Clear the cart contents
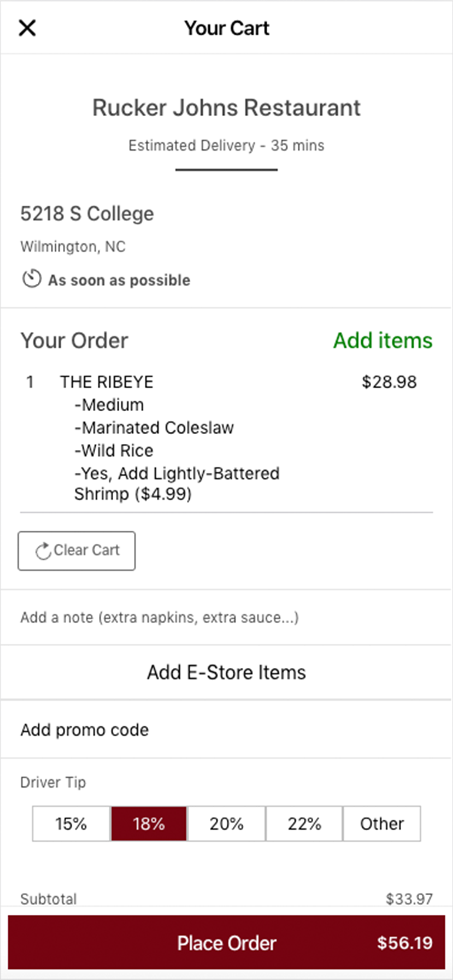453x980 pixels. point(76,551)
